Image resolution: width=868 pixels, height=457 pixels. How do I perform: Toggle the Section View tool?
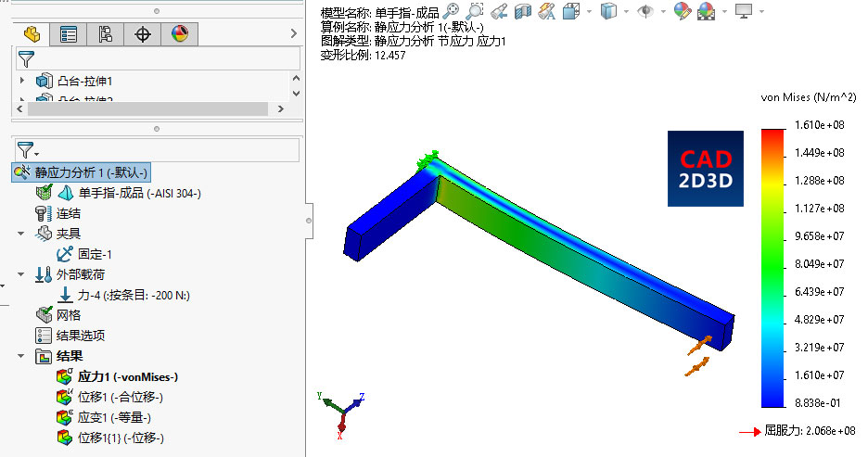523,11
